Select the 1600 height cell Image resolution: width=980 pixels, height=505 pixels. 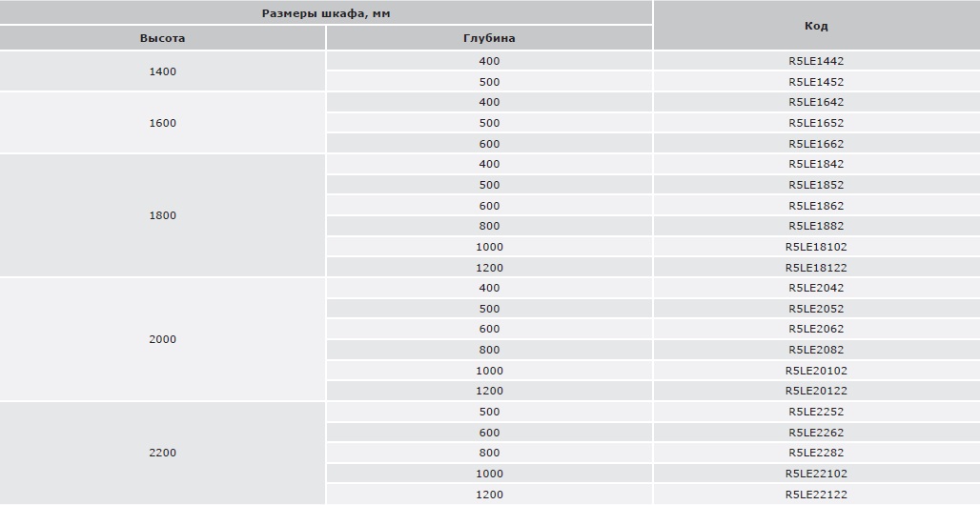click(x=163, y=123)
